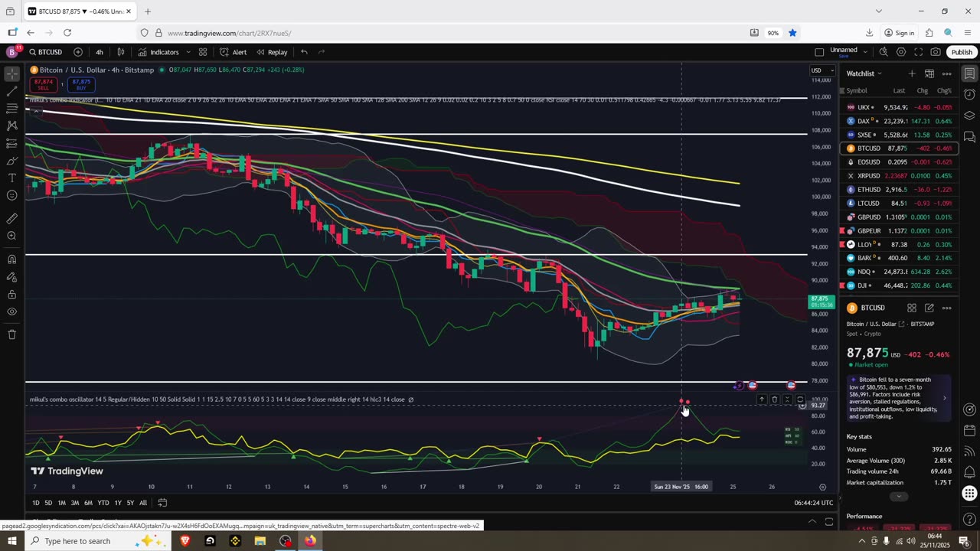Open File Explorer from the Windows taskbar
The width and height of the screenshot is (980, 551).
(260, 541)
